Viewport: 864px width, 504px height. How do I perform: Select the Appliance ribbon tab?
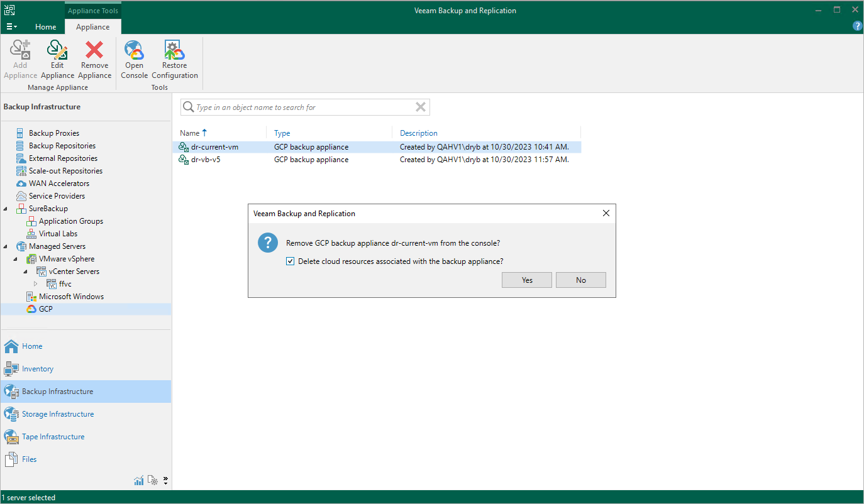point(93,27)
